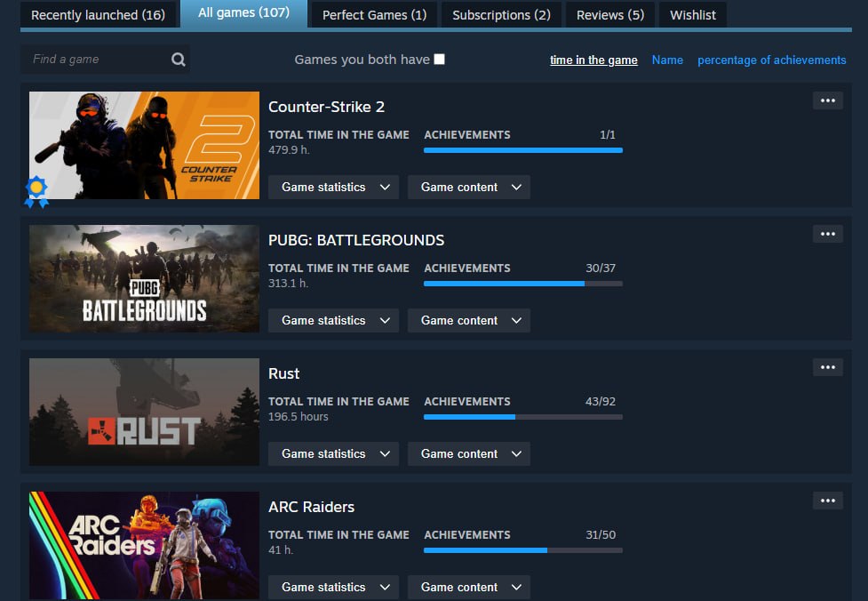Go to the Subscriptions (2) tab
This screenshot has height=601, width=868.
tap(502, 15)
